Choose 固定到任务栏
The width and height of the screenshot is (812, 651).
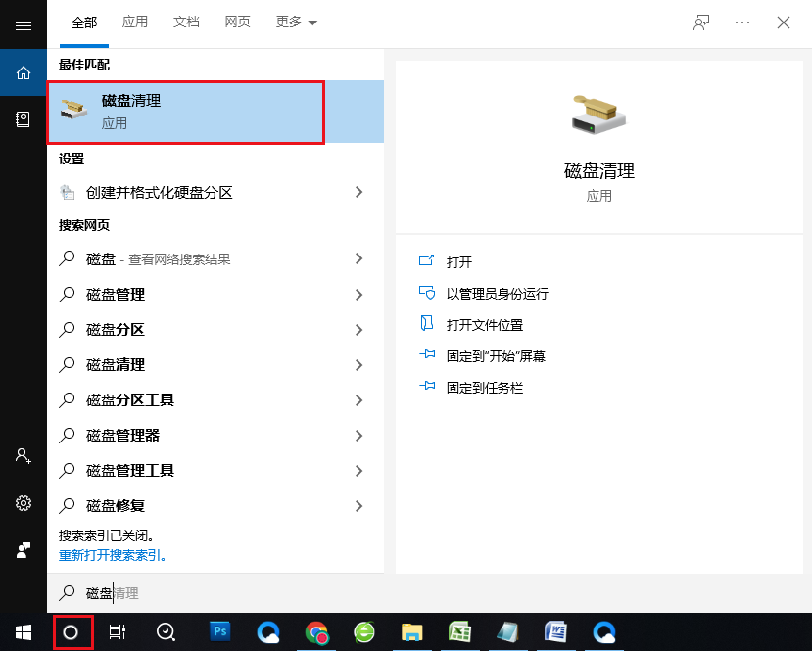[485, 388]
